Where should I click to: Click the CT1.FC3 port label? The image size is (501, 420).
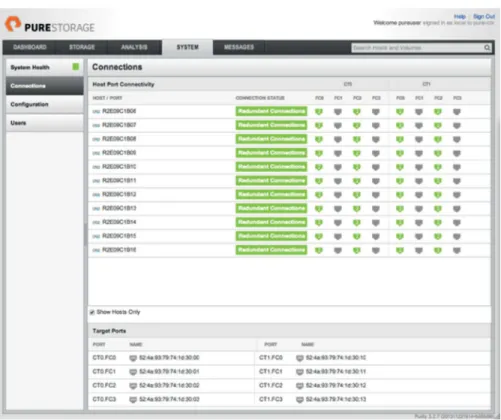coord(271,399)
